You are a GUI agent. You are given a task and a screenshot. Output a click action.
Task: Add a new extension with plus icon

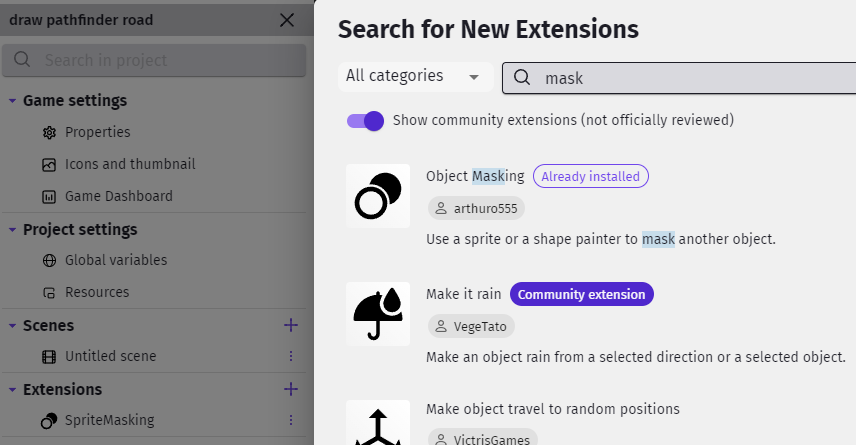291,389
